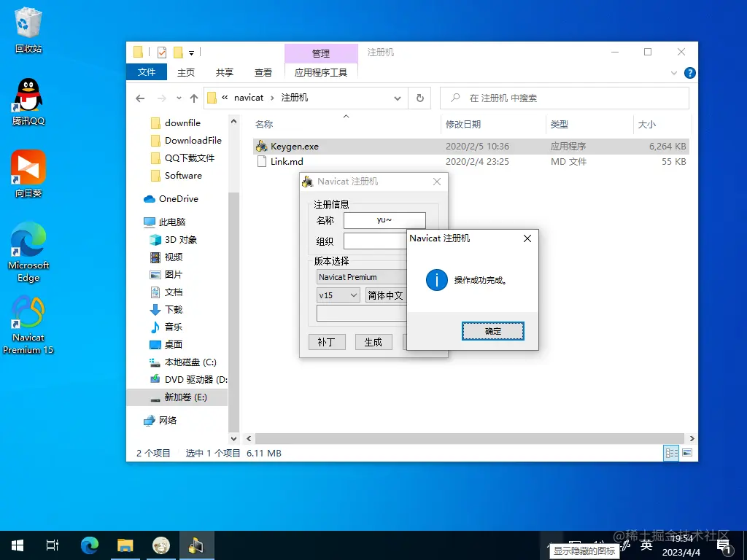
Task: Click the navigation pane scroll-down arrow
Action: pyautogui.click(x=233, y=438)
